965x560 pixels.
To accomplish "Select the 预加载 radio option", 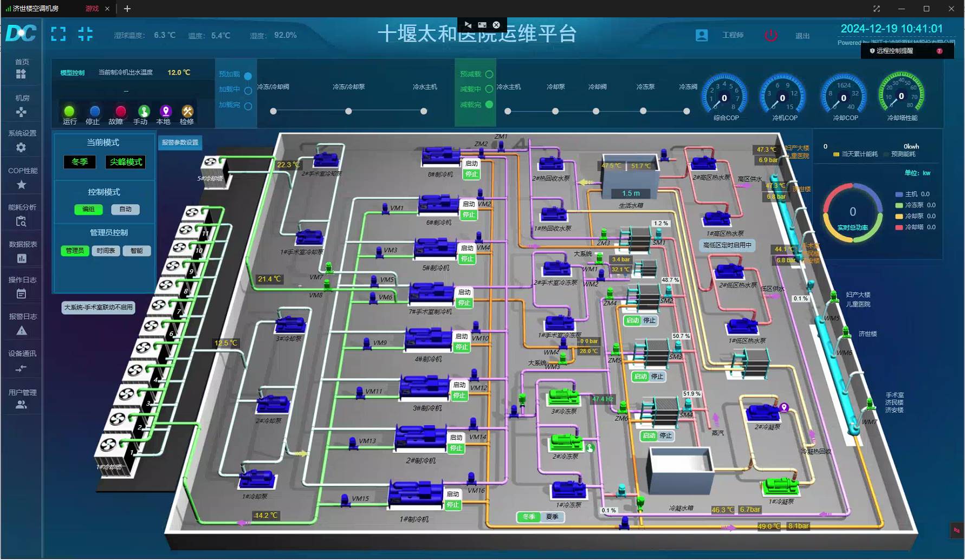I will 248,76.
